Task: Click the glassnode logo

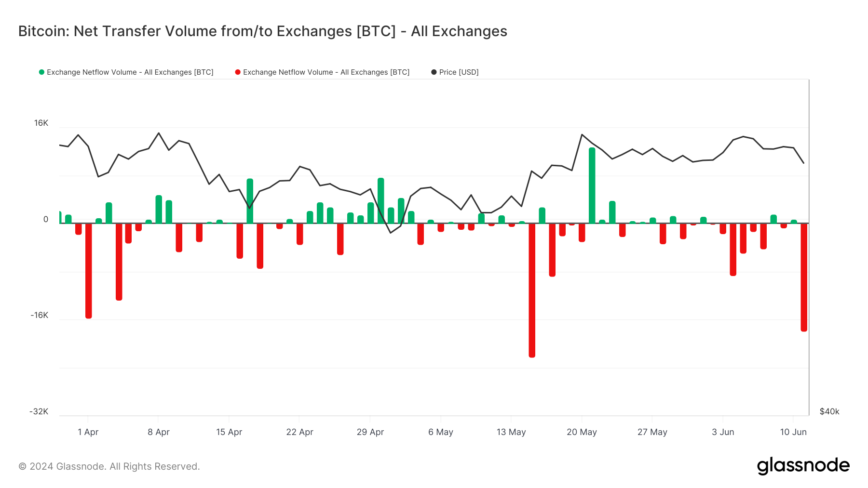Action: [803, 466]
